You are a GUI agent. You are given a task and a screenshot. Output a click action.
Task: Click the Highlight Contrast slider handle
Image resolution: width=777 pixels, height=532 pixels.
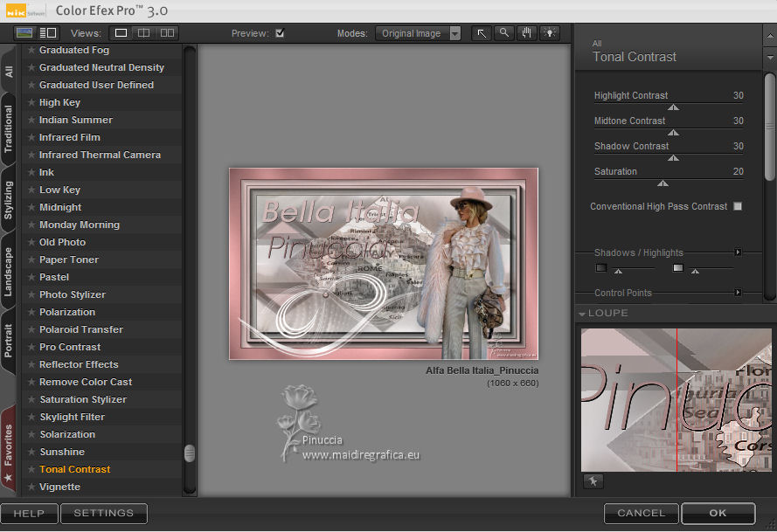(x=673, y=107)
